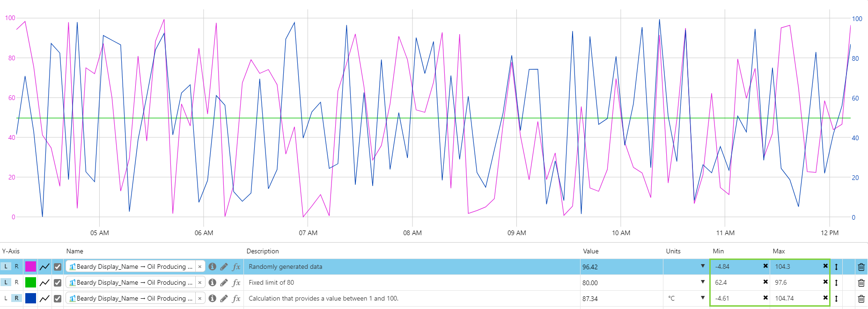
Task: Open fx formula for the Calculation trace
Action: pos(236,298)
